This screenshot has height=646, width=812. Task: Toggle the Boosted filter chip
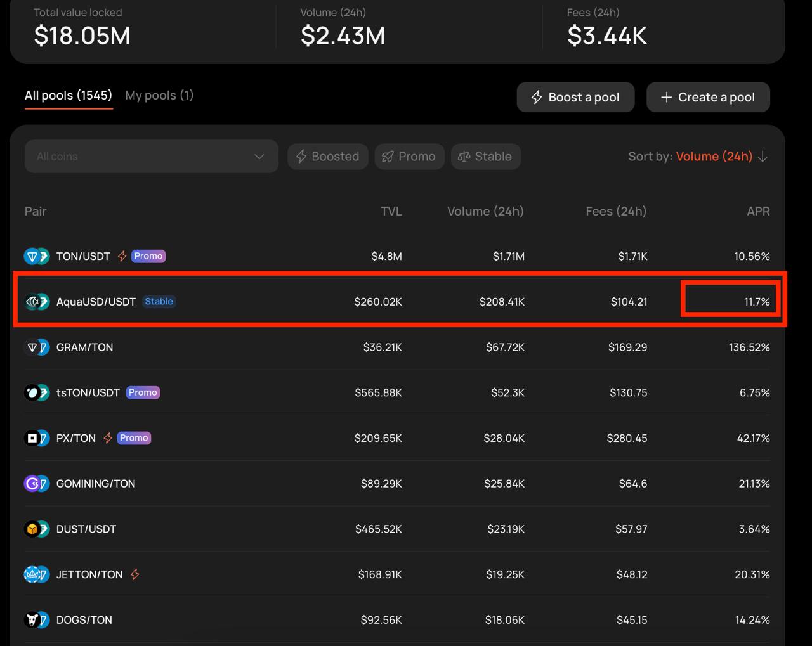pyautogui.click(x=328, y=157)
